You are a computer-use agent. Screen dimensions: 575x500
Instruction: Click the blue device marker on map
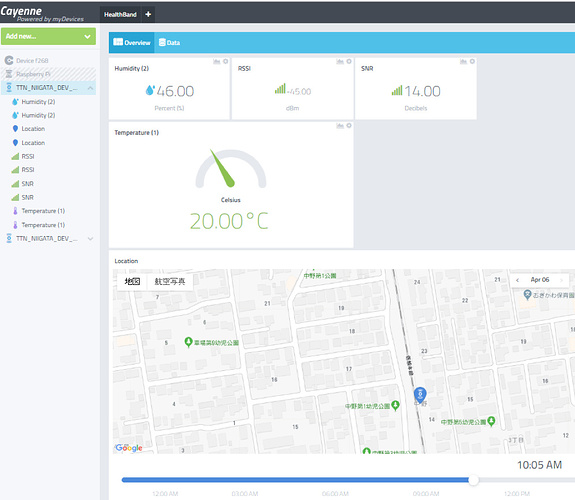click(x=420, y=395)
